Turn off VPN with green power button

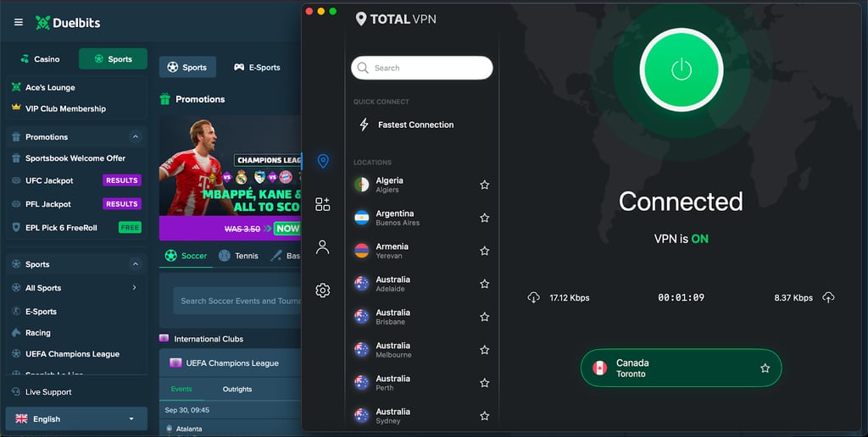(x=682, y=69)
